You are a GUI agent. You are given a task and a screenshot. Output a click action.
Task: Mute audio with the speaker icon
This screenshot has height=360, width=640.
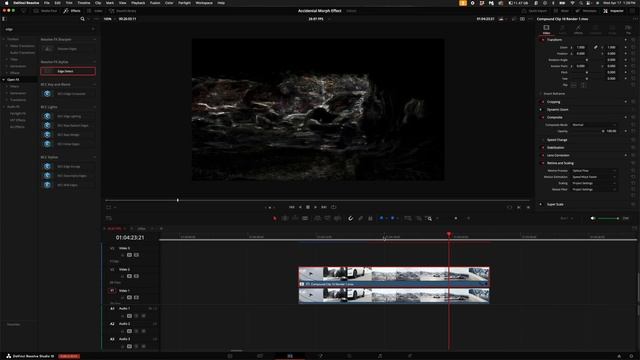click(x=593, y=218)
